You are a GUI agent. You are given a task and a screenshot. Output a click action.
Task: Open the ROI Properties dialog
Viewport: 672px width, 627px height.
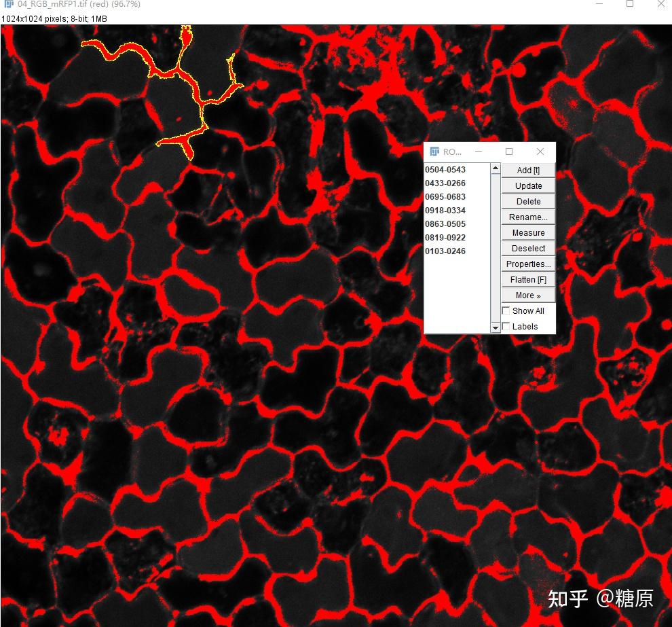pyautogui.click(x=528, y=264)
